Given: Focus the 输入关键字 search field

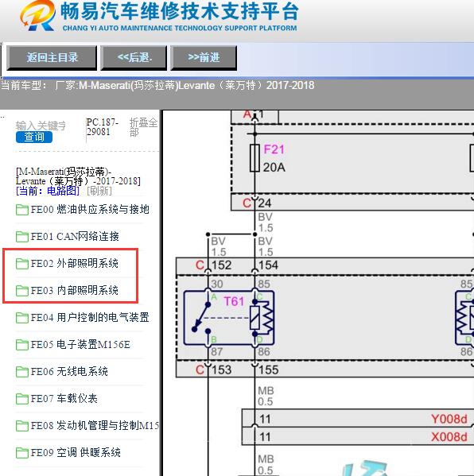Looking at the screenshot, I should [x=41, y=126].
